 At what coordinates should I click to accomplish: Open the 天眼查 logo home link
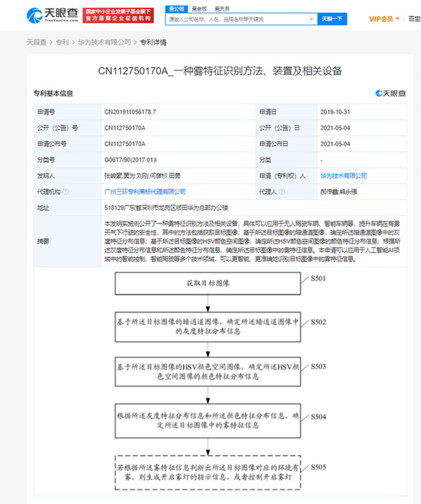[x=52, y=15]
